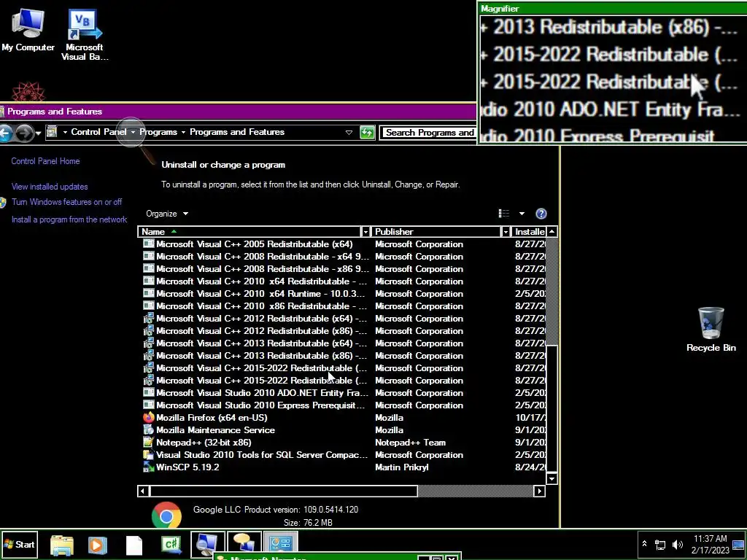Open the recent pages dropdown beside Forward
Image resolution: width=747 pixels, height=560 pixels.
click(38, 133)
